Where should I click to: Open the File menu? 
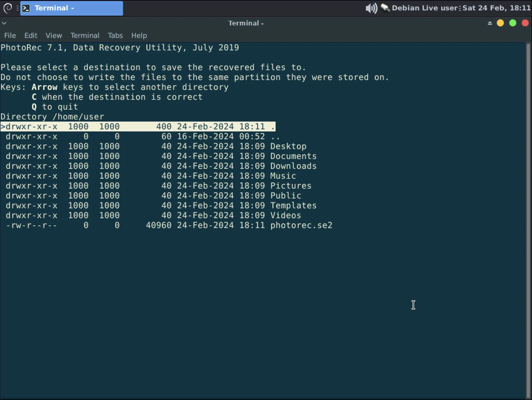tap(10, 36)
